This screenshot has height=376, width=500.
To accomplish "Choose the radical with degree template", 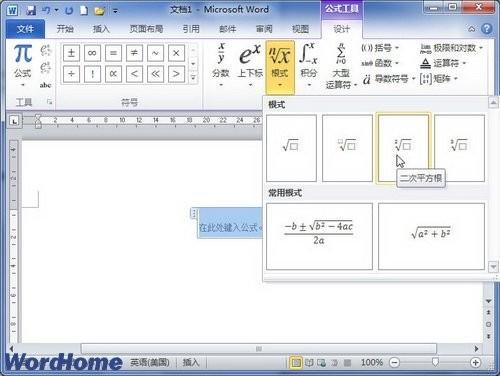I will point(347,148).
